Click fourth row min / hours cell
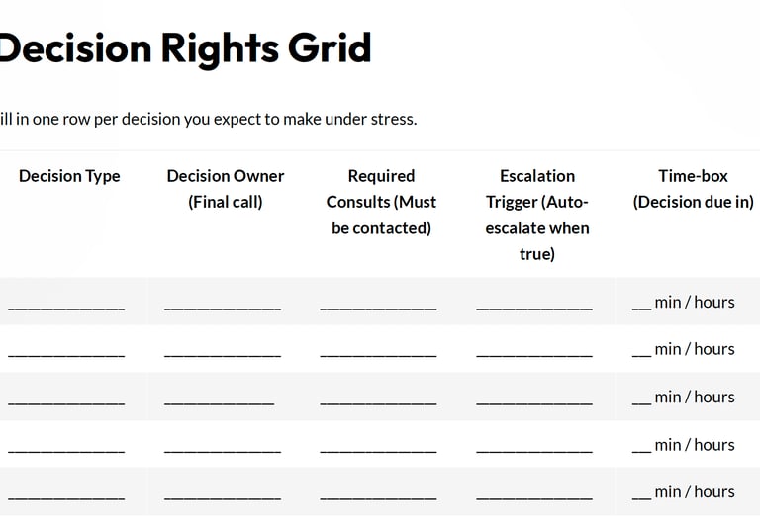760x532 pixels. [684, 445]
